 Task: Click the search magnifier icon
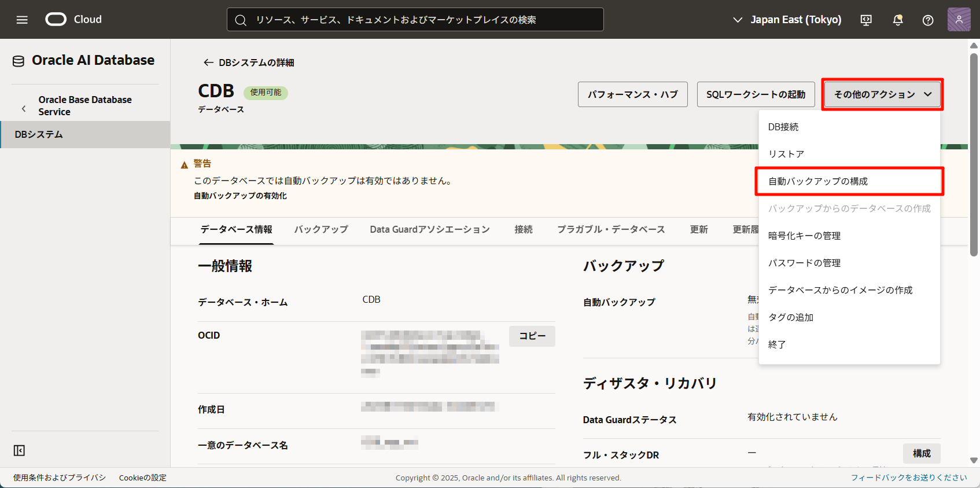point(241,20)
